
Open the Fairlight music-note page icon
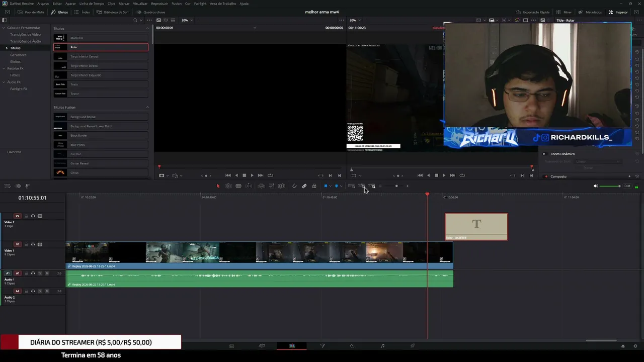coord(382,346)
